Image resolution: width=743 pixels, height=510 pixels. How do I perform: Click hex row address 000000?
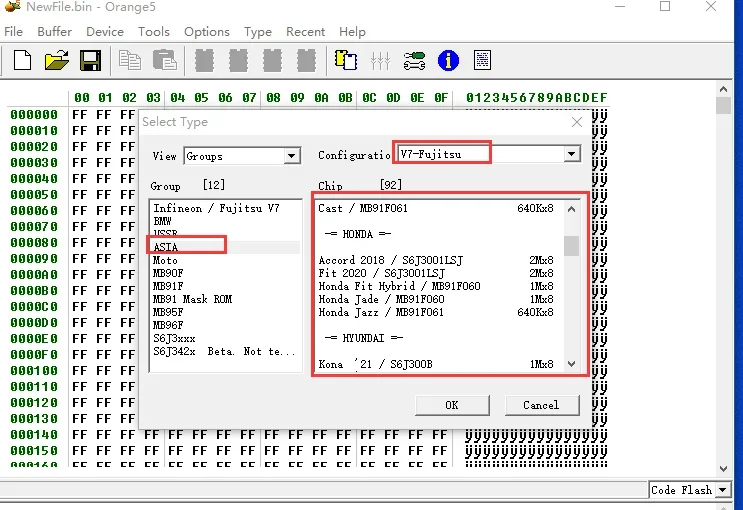[x=34, y=115]
